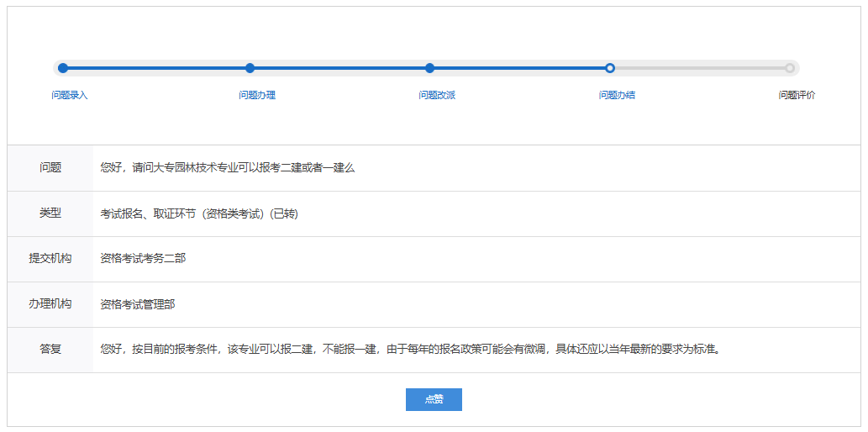Screen dimensions: 868x432
Task: Click the 资格考试考务二部 value
Action: click(143, 259)
